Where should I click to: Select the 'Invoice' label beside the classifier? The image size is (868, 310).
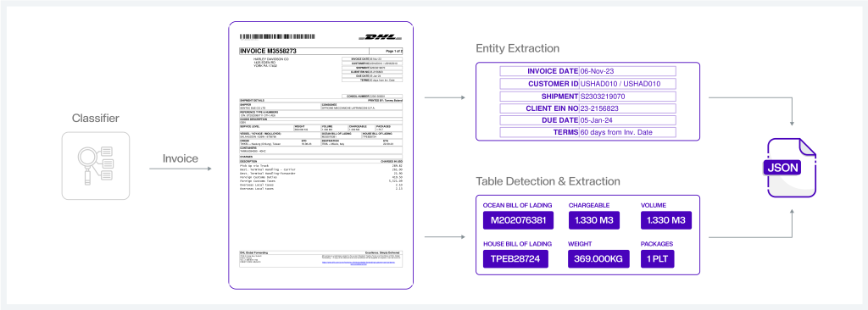[181, 159]
